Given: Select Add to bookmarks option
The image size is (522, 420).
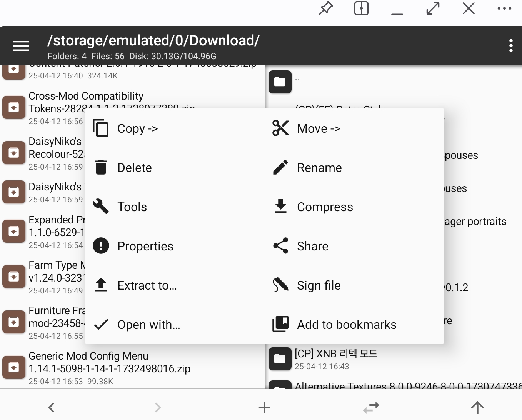Looking at the screenshot, I should pos(354,325).
